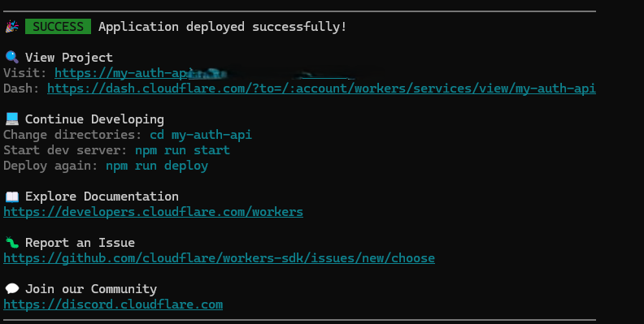Click the laptop icon beside Continue Developing
The image size is (644, 324).
point(12,119)
